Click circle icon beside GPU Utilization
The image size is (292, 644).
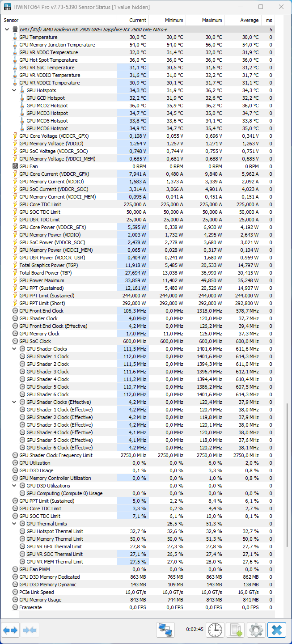[15, 463]
